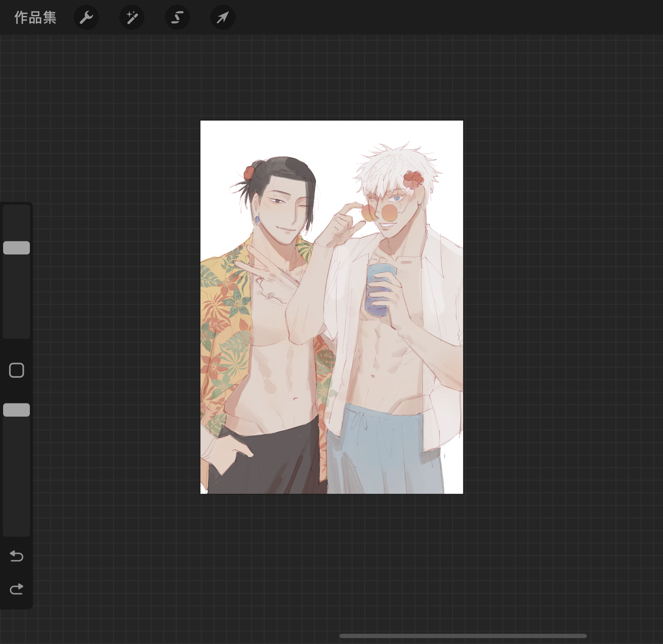663x644 pixels.
Task: Undo the last stroke
Action: click(x=16, y=556)
